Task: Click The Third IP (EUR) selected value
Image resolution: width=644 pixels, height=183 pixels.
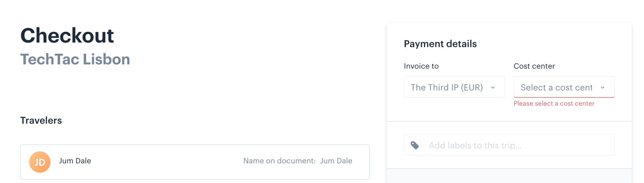Action: [x=447, y=88]
